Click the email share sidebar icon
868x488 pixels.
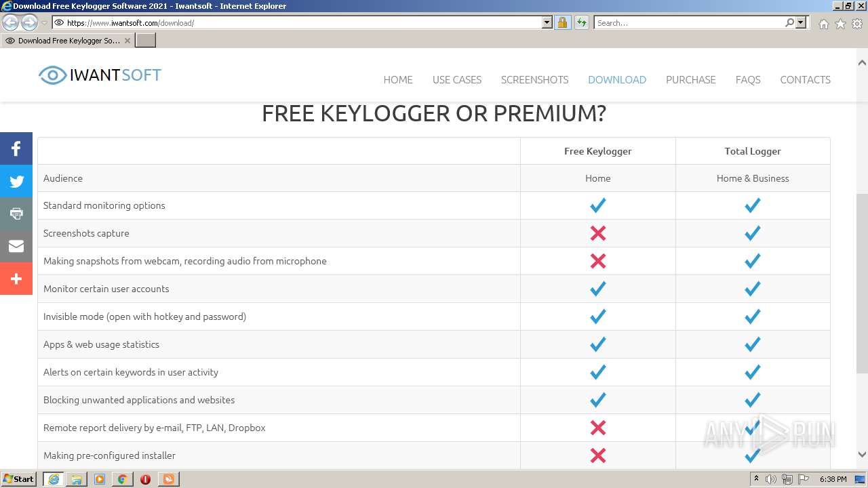tap(16, 246)
